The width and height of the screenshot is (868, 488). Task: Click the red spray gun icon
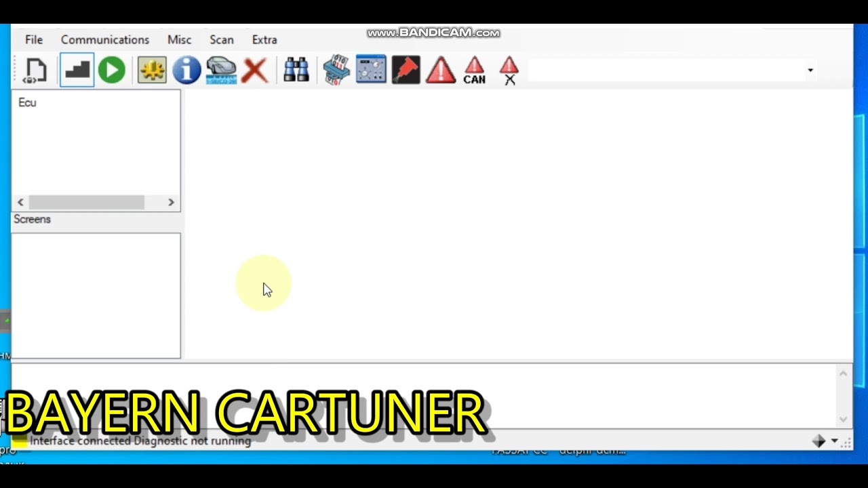[406, 70]
